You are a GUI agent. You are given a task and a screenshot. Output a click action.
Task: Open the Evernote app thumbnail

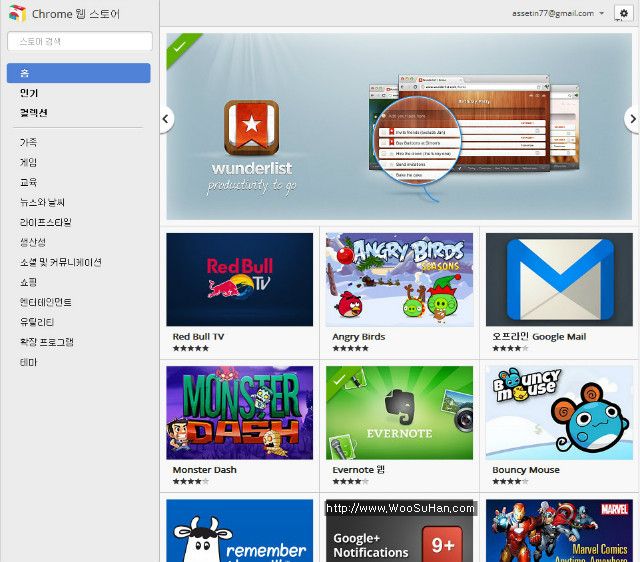coord(400,413)
